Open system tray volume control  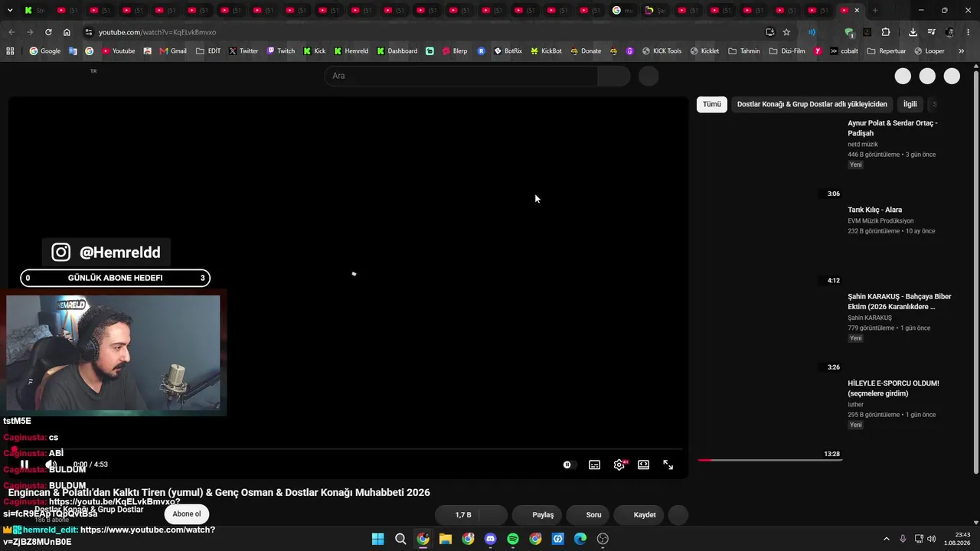pyautogui.click(x=932, y=539)
